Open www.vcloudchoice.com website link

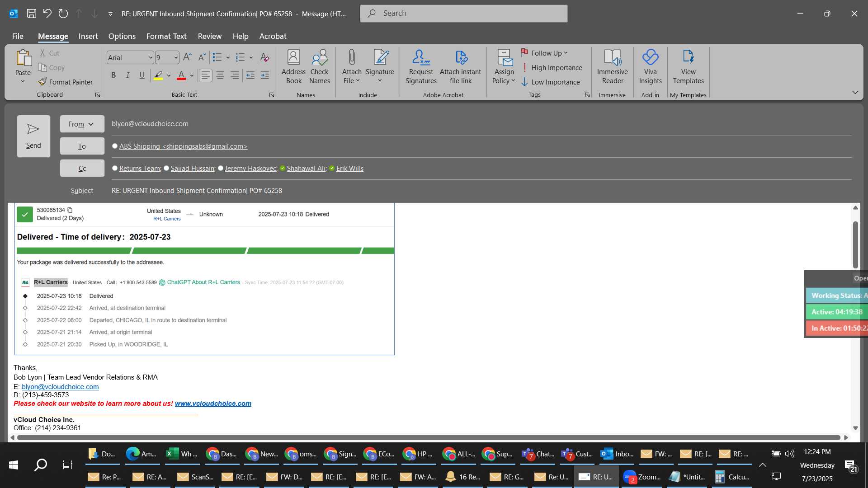click(x=213, y=404)
